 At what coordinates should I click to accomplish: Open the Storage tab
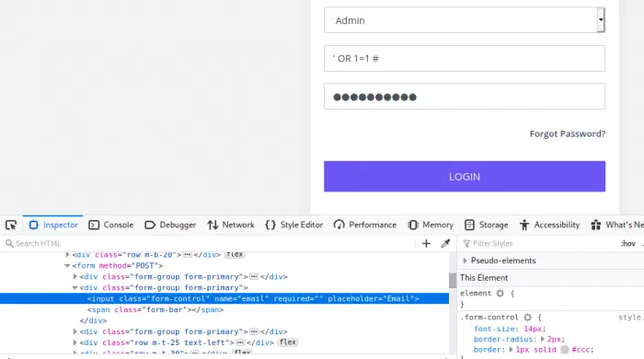point(486,226)
